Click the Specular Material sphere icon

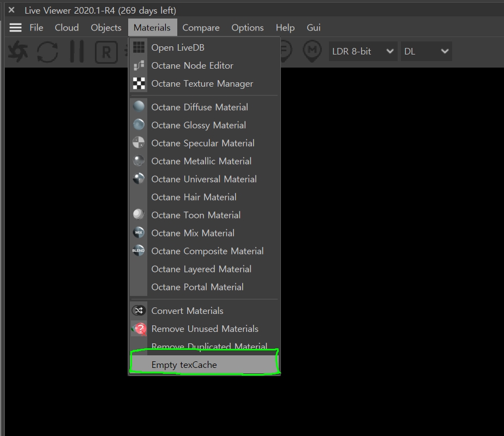[139, 143]
